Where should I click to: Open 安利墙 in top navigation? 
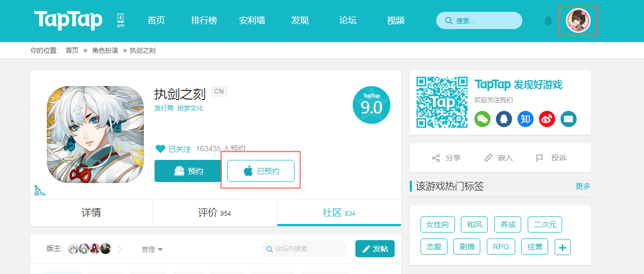tap(252, 20)
